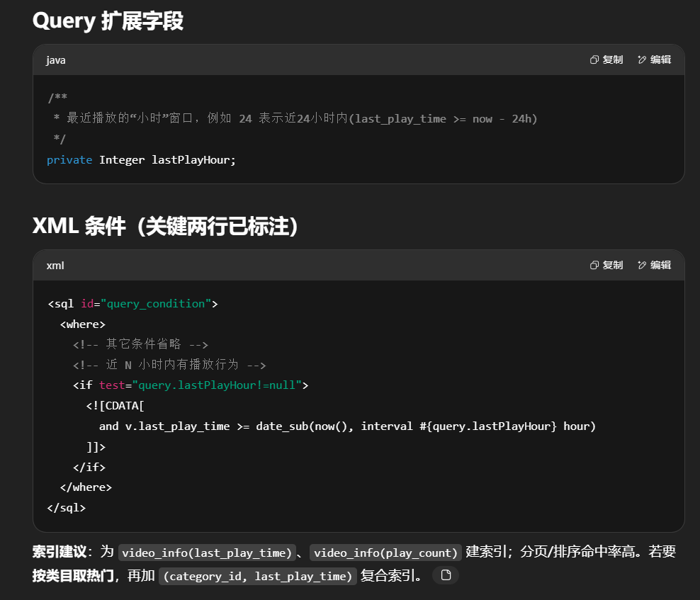The image size is (700, 600).
Task: Click the closing </where> tag line
Action: click(x=86, y=487)
